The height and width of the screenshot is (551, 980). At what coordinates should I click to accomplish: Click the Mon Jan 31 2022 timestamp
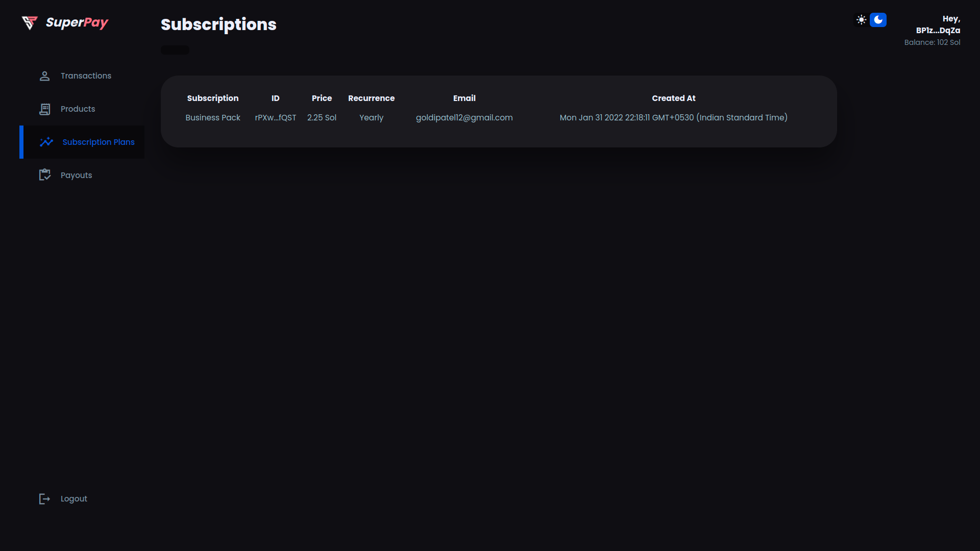click(x=674, y=118)
